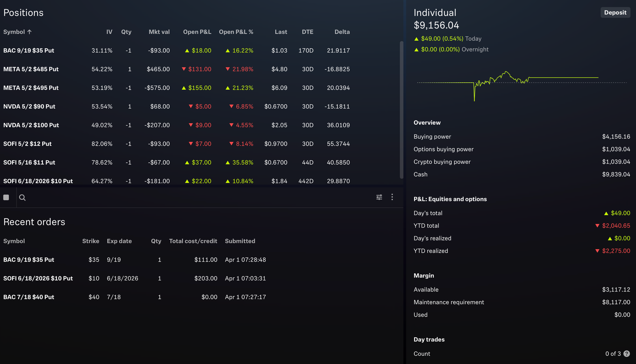Click Crypto buying power row
Viewport: 636px width, 364px height.
tap(522, 162)
